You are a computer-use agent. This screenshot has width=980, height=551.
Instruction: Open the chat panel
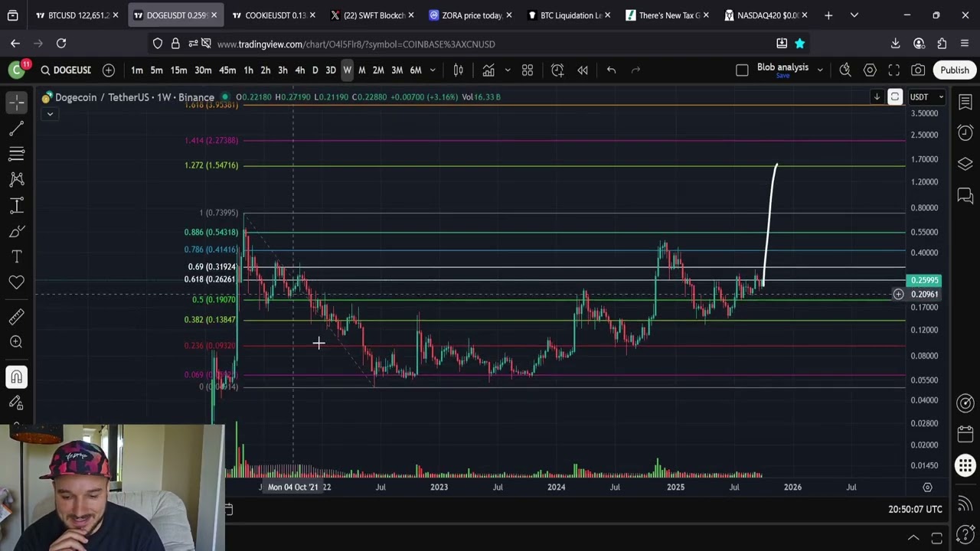point(965,196)
